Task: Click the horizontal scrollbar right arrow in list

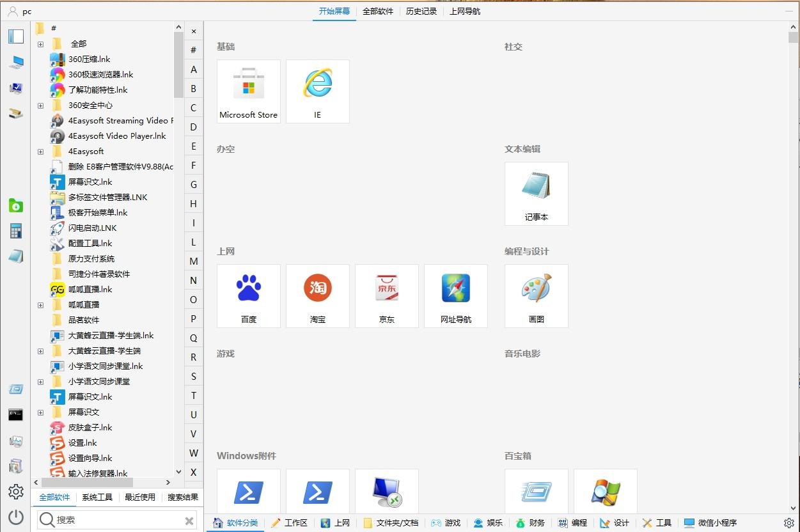Action: point(168,482)
